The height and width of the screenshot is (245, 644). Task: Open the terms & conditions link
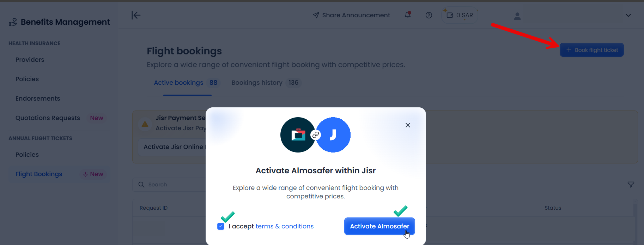pos(284,226)
